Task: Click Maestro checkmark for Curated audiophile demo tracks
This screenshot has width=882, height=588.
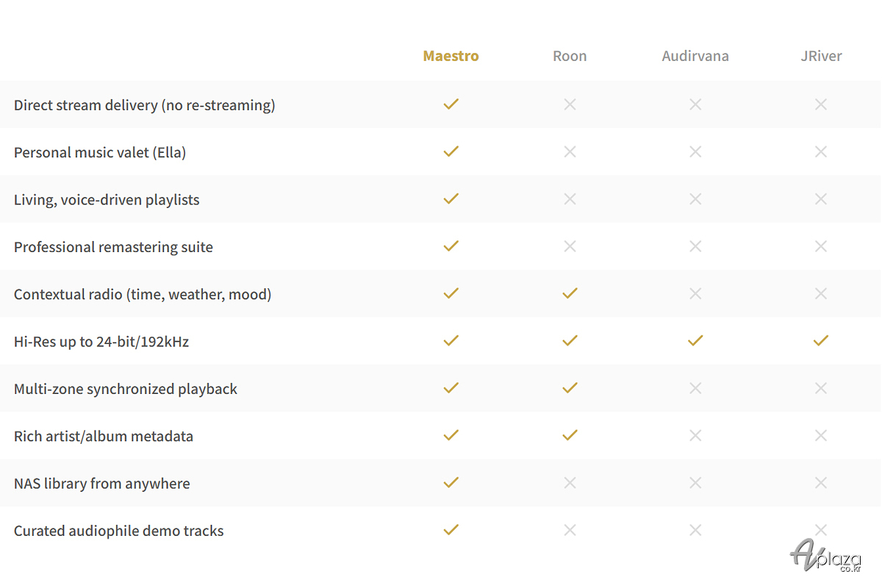Action: point(451,530)
